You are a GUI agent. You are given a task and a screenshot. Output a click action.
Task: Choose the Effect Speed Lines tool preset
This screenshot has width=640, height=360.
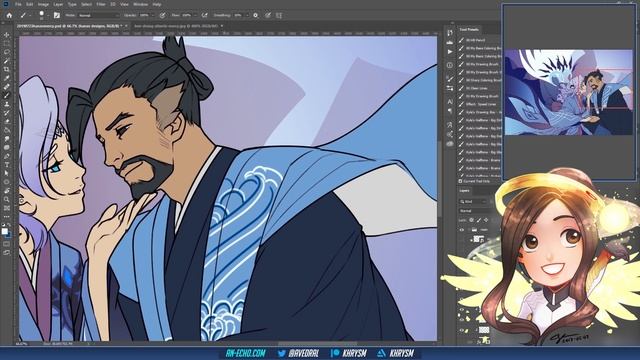click(481, 104)
